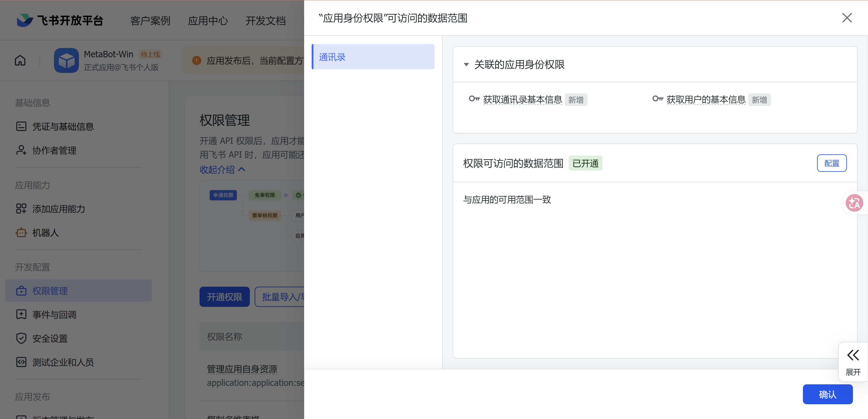This screenshot has height=419, width=868.
Task: Open the 获取通讯录基本信息 permission link
Action: [x=522, y=100]
